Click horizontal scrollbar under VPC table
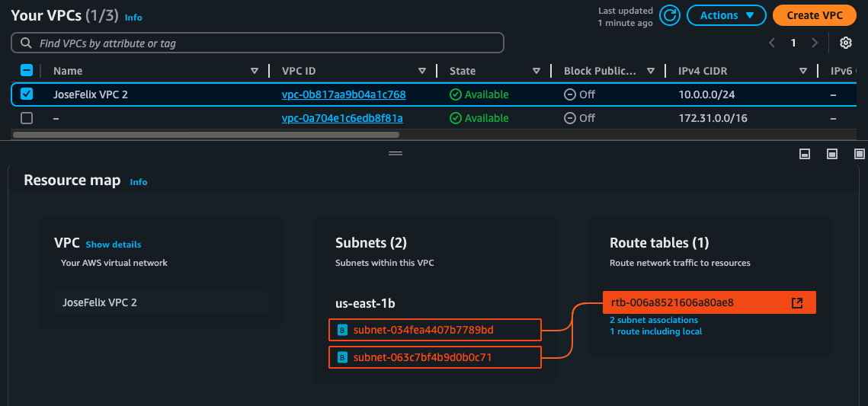 click(x=205, y=134)
